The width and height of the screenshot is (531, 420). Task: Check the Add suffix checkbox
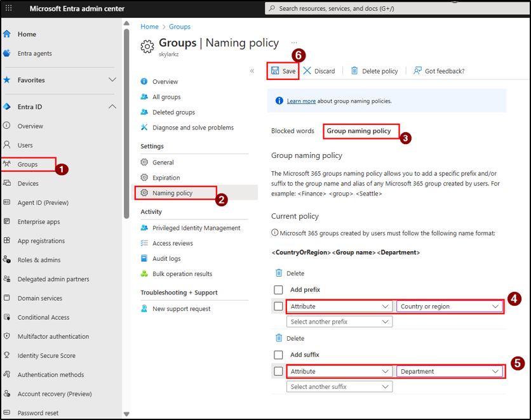point(278,355)
